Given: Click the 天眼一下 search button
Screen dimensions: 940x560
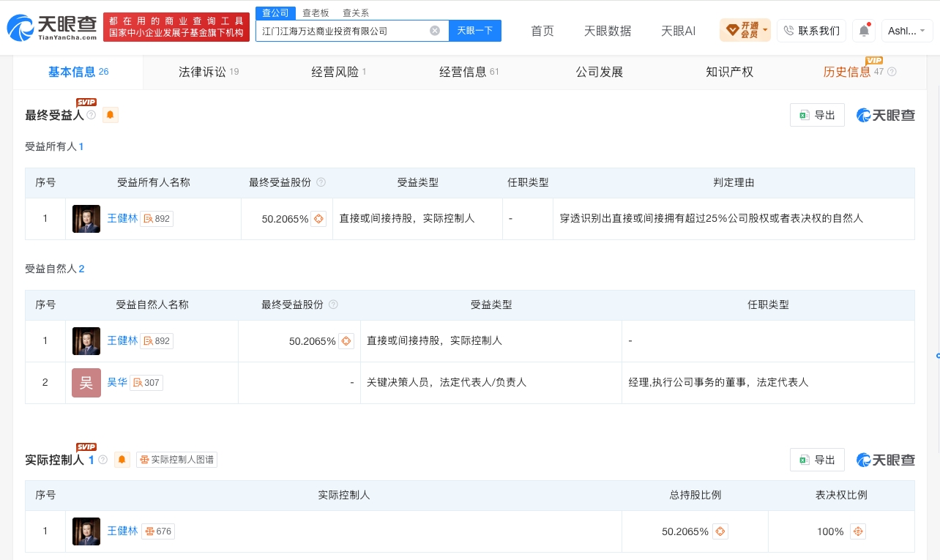Looking at the screenshot, I should 475,31.
